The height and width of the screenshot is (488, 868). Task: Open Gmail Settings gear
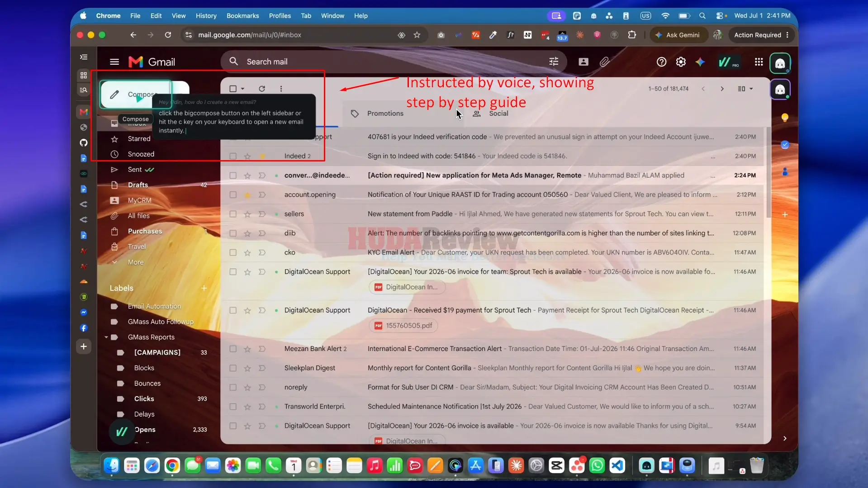click(681, 62)
